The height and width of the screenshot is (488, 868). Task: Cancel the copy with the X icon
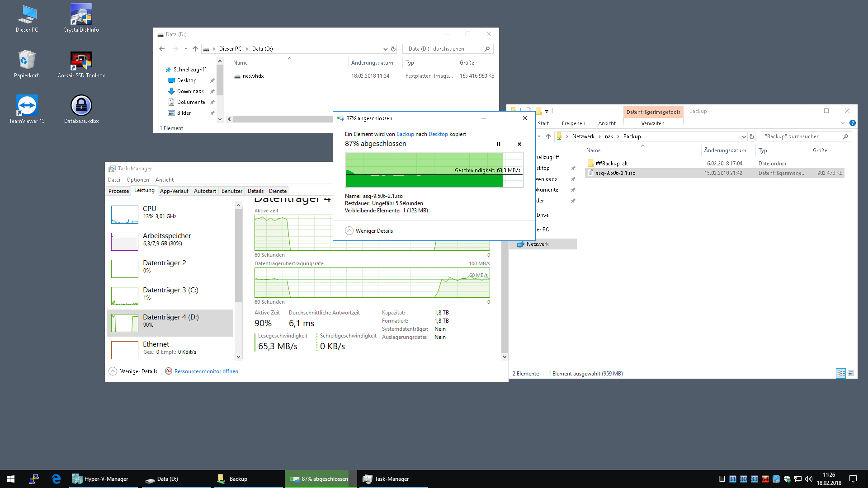519,144
